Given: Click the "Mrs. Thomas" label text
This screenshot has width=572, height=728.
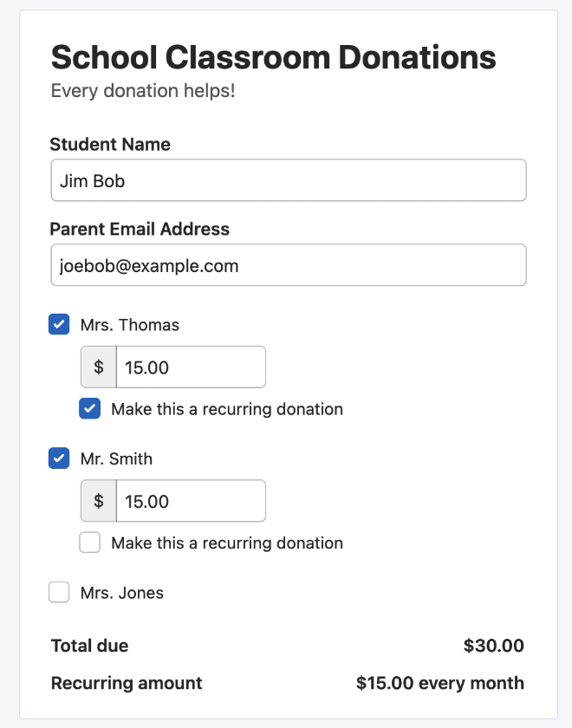Looking at the screenshot, I should pyautogui.click(x=130, y=325).
